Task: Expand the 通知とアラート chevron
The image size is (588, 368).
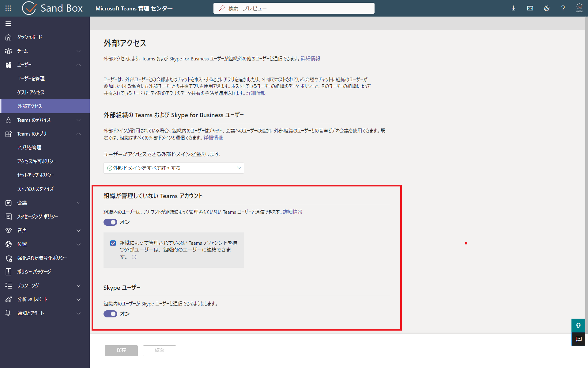Action: click(x=79, y=313)
